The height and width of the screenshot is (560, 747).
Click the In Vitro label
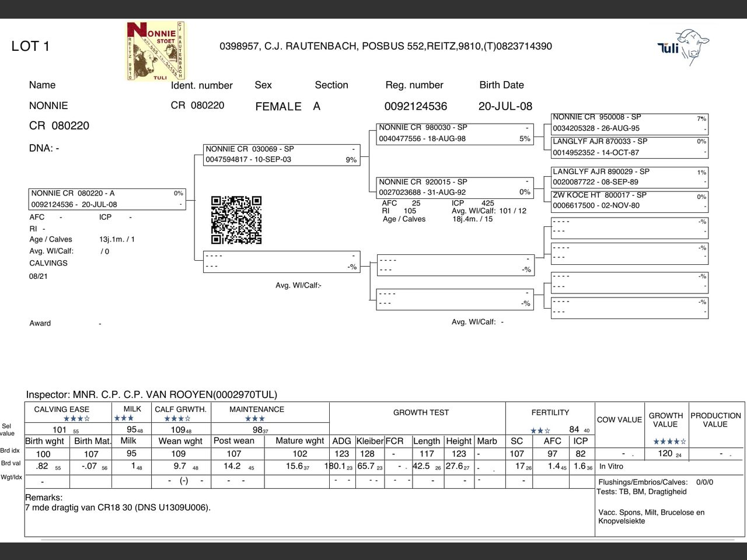click(x=611, y=467)
